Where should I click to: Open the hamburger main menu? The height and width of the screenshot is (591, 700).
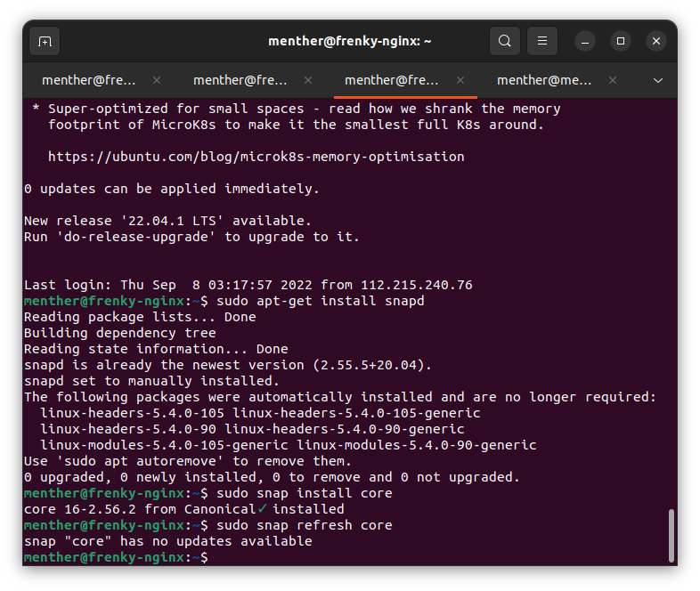click(x=542, y=41)
